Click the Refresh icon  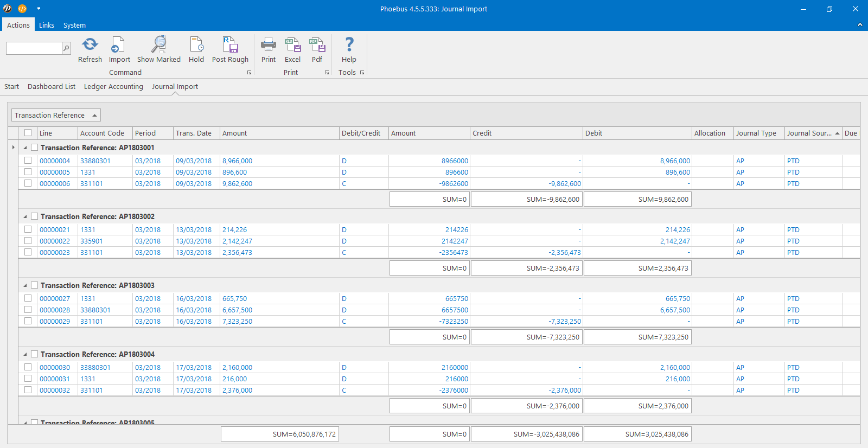[x=90, y=44]
